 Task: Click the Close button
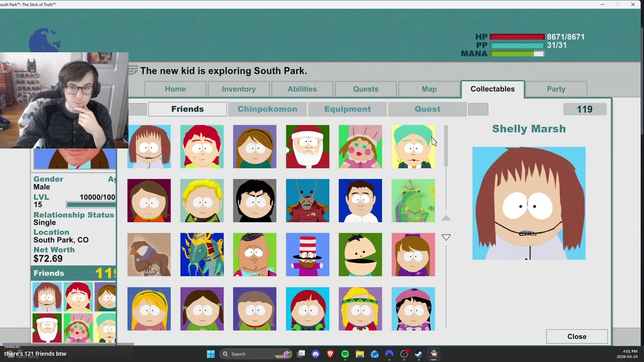(x=577, y=336)
